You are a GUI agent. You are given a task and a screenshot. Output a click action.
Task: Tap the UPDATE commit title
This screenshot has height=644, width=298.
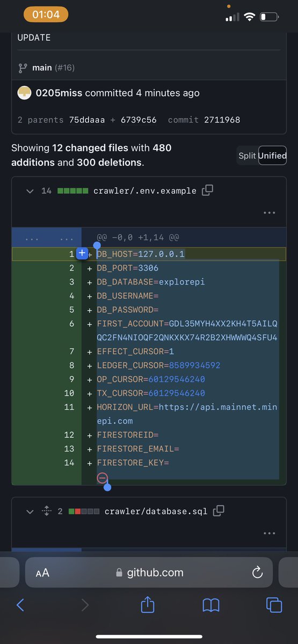tap(34, 38)
